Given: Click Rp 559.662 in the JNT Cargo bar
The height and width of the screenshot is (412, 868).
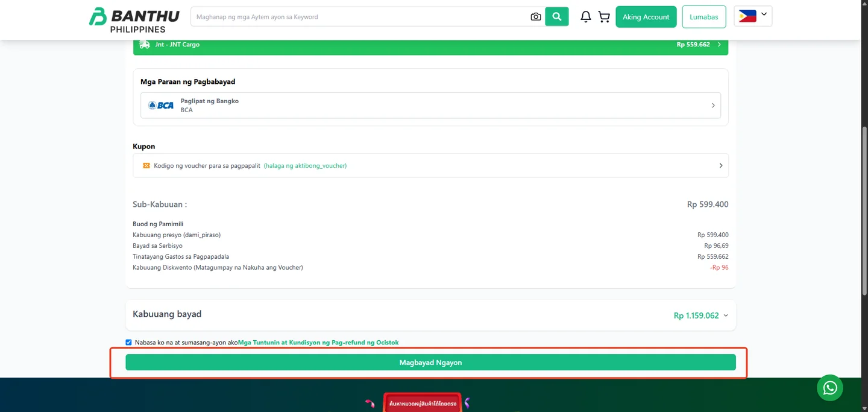Looking at the screenshot, I should click(x=693, y=45).
